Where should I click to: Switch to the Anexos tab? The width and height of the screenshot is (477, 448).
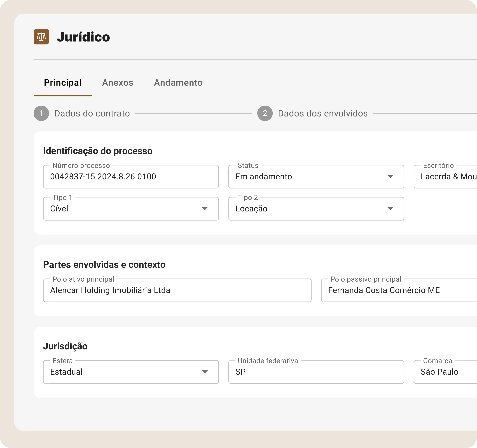[118, 83]
